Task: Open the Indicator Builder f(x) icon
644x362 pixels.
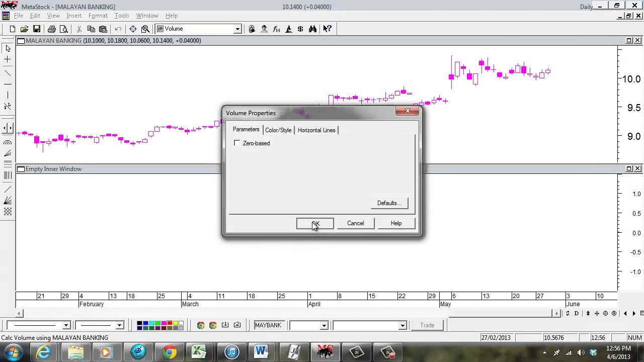Action: coord(276,29)
